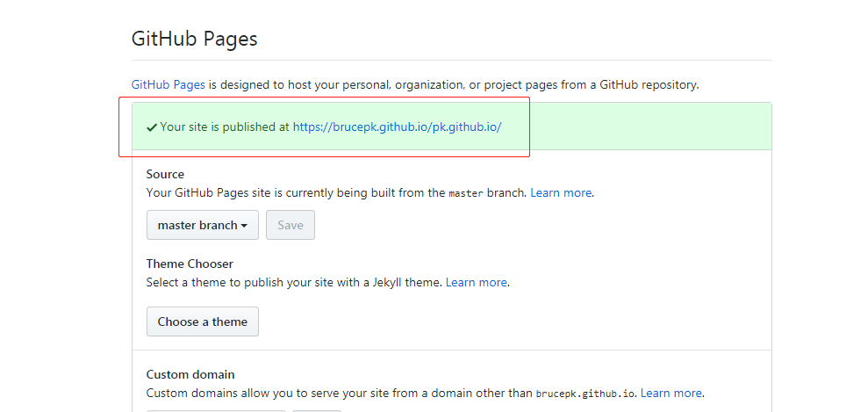Select the Custom domain section label
868x412 pixels.
point(190,374)
